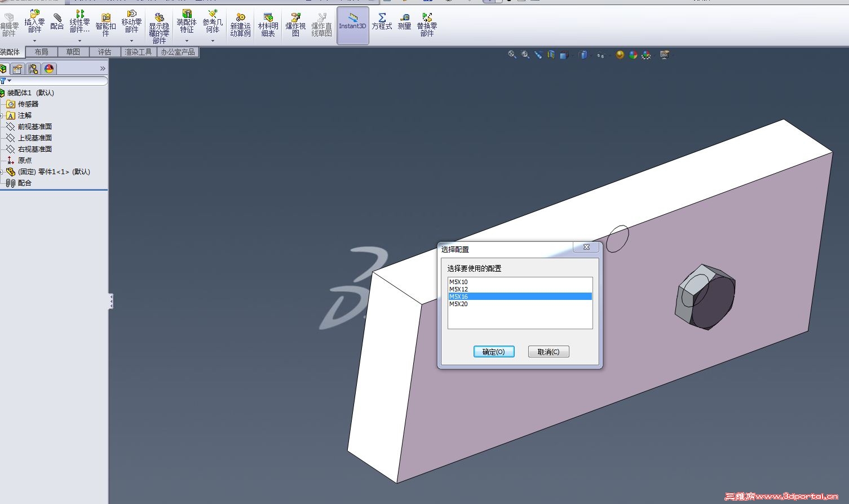Start 新建运动算例 (New Motion Study)
This screenshot has height=504, width=849.
click(240, 25)
